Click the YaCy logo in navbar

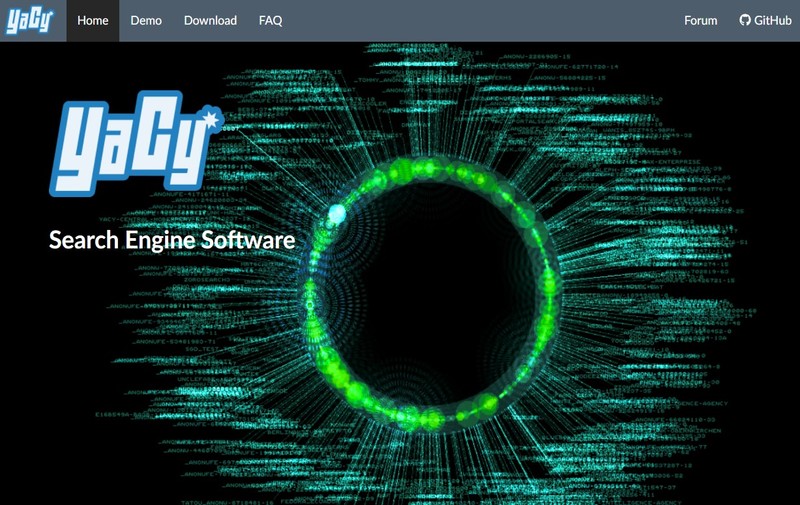[29, 20]
